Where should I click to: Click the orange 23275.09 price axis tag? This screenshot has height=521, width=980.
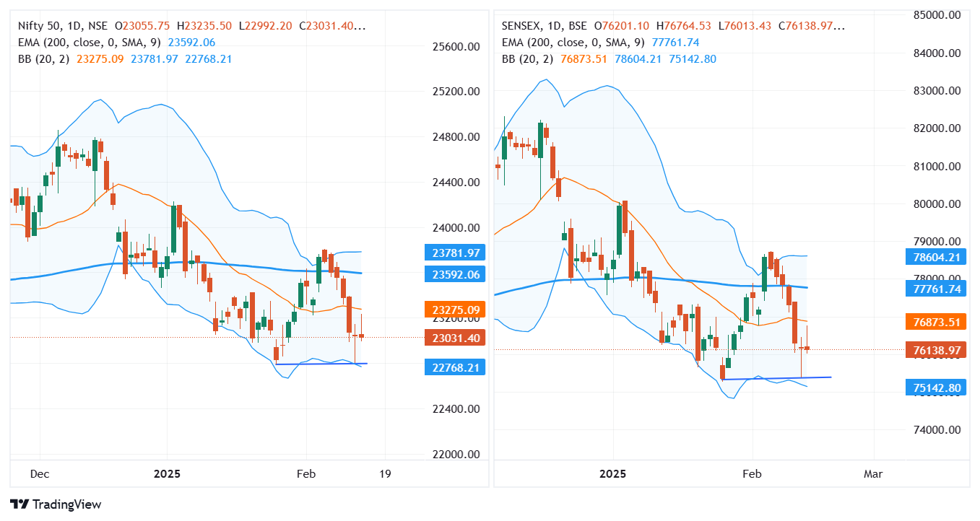(x=454, y=310)
